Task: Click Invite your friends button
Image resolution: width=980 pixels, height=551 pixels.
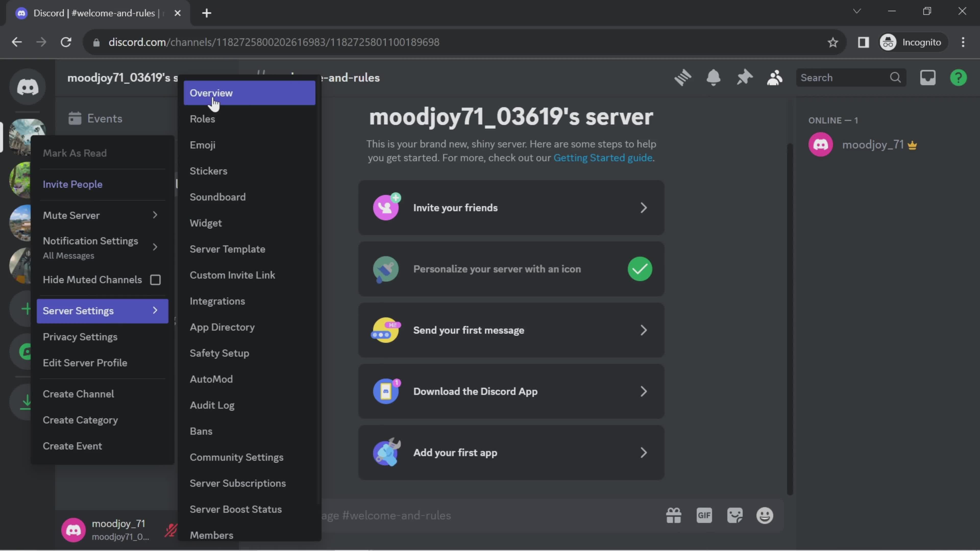Action: click(511, 207)
